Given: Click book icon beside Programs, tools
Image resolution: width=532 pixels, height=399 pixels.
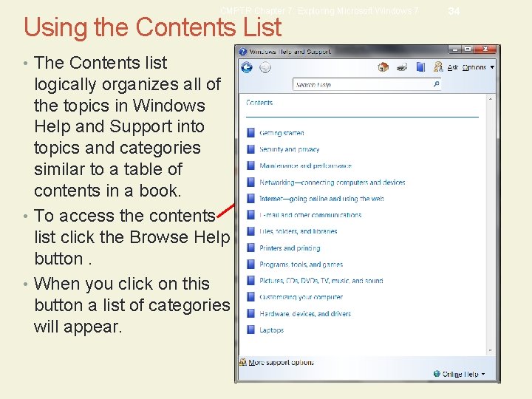Looking at the screenshot, I should (x=250, y=264).
